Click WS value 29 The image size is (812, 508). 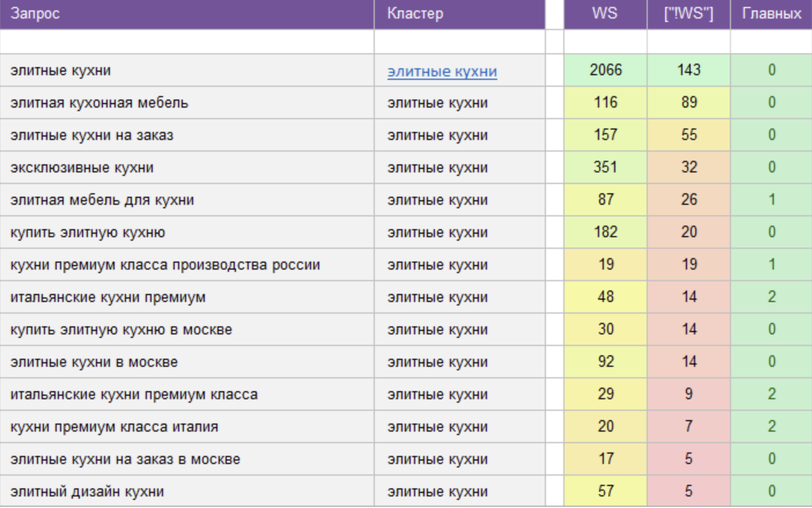click(x=606, y=395)
